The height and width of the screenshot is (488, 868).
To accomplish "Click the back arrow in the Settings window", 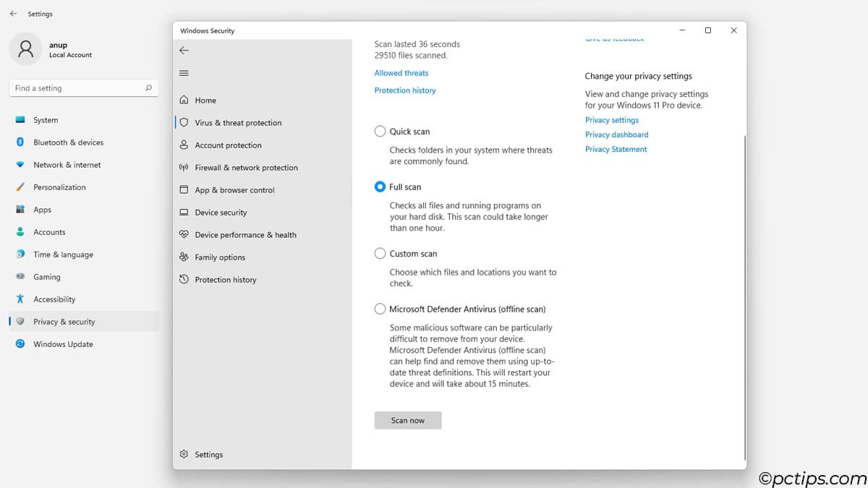I will coord(13,14).
